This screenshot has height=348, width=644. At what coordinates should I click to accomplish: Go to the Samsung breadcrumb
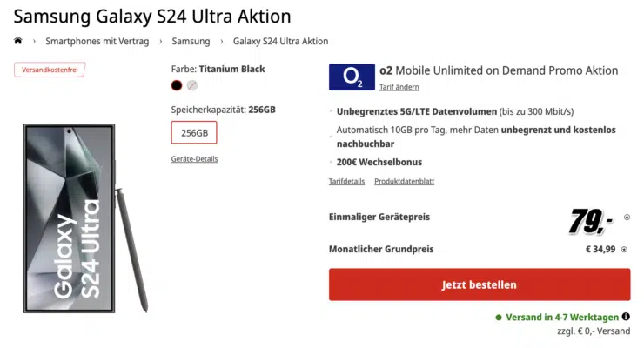(x=191, y=41)
